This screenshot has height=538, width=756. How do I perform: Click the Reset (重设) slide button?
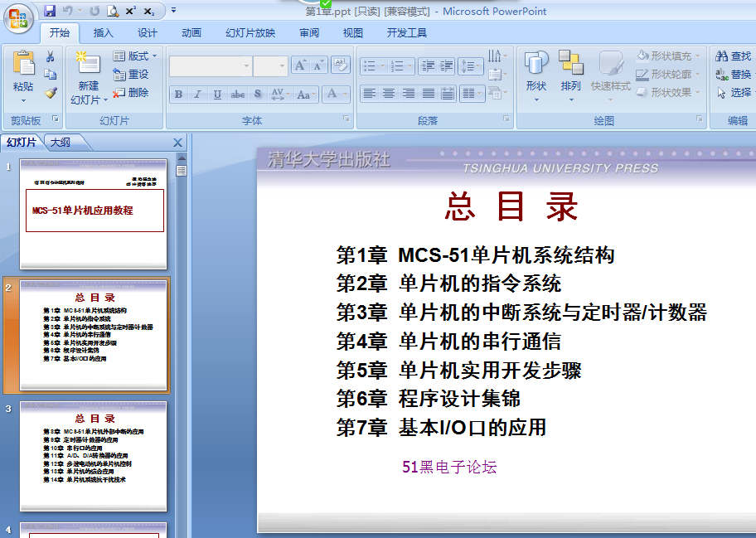[x=131, y=75]
